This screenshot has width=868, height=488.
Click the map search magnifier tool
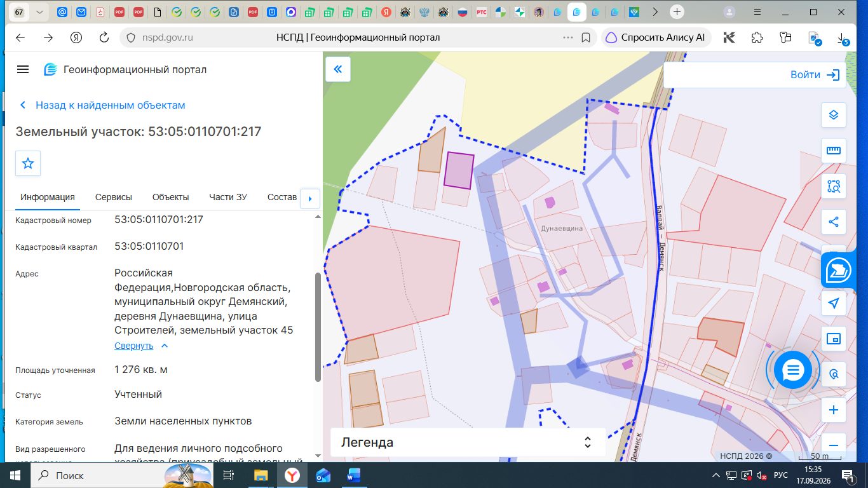pyautogui.click(x=834, y=375)
